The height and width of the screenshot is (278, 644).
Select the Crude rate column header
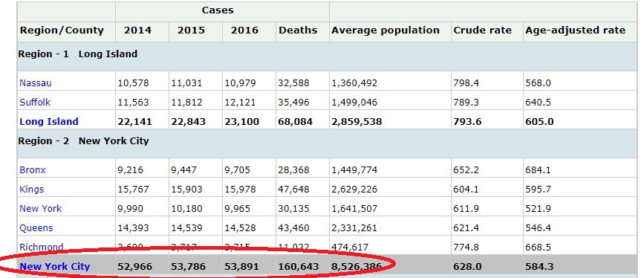point(483,30)
